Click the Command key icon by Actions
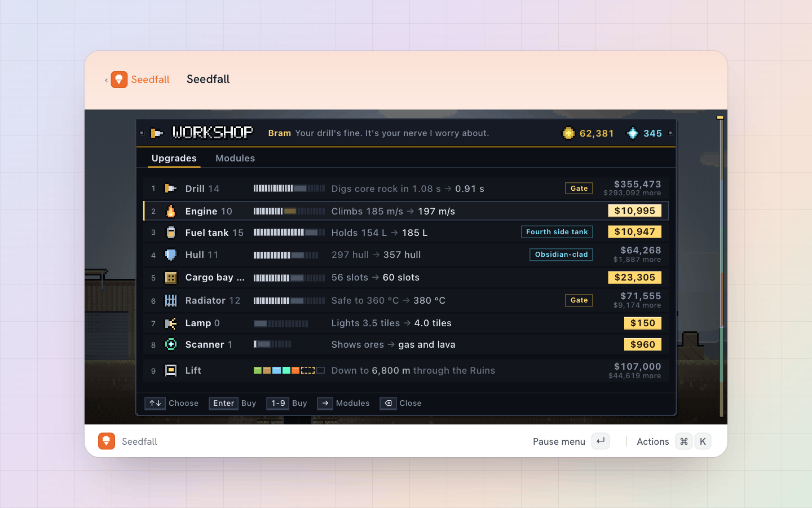The image size is (812, 508). pos(684,441)
